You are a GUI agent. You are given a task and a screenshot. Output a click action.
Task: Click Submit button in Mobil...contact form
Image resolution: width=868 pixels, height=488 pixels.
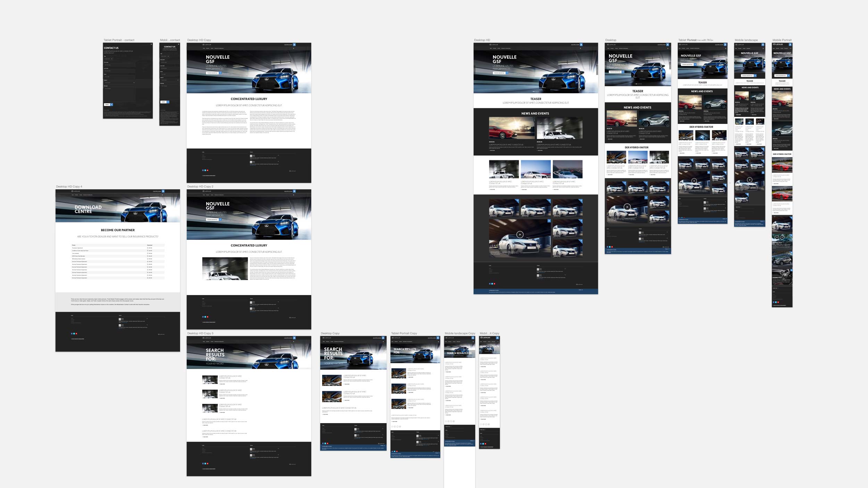164,102
